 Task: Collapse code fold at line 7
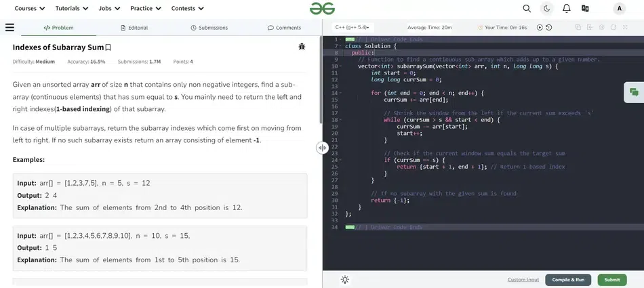(341, 46)
